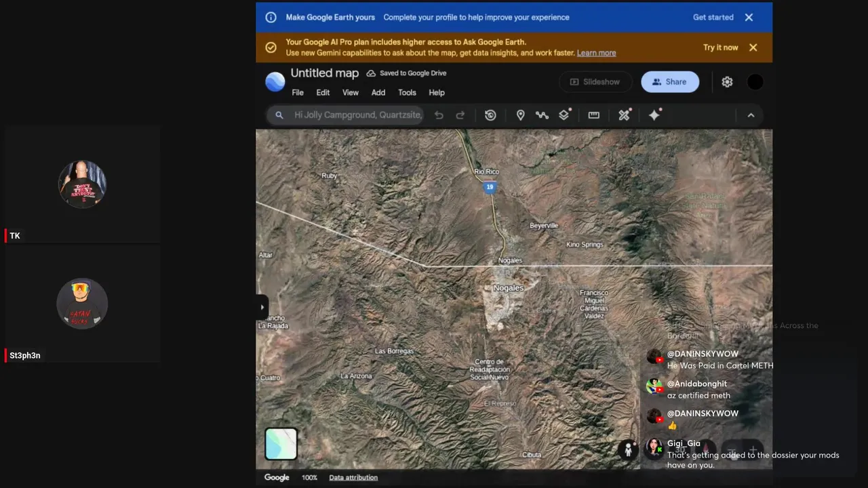Viewport: 868px width, 488px height.
Task: Click the Cibuta map label
Action: (532, 455)
